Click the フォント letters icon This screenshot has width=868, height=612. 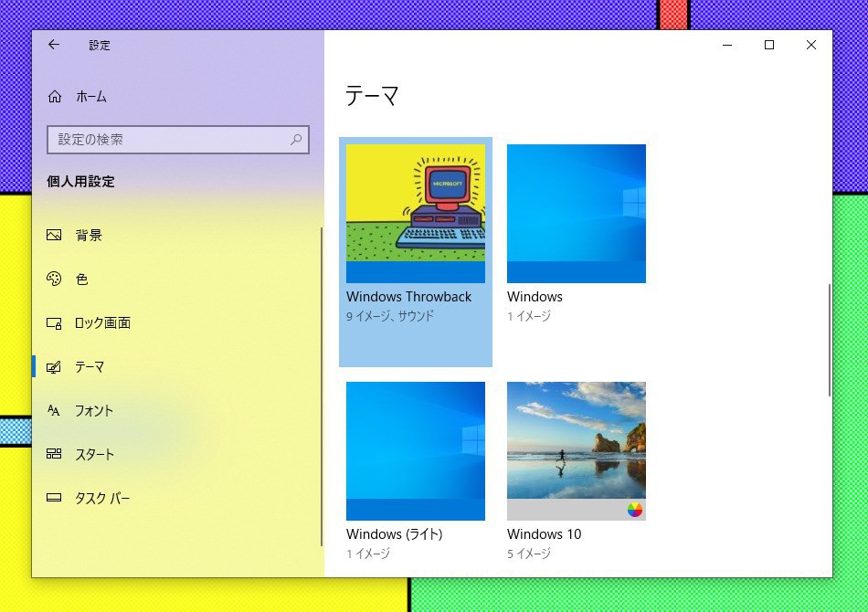tap(54, 410)
